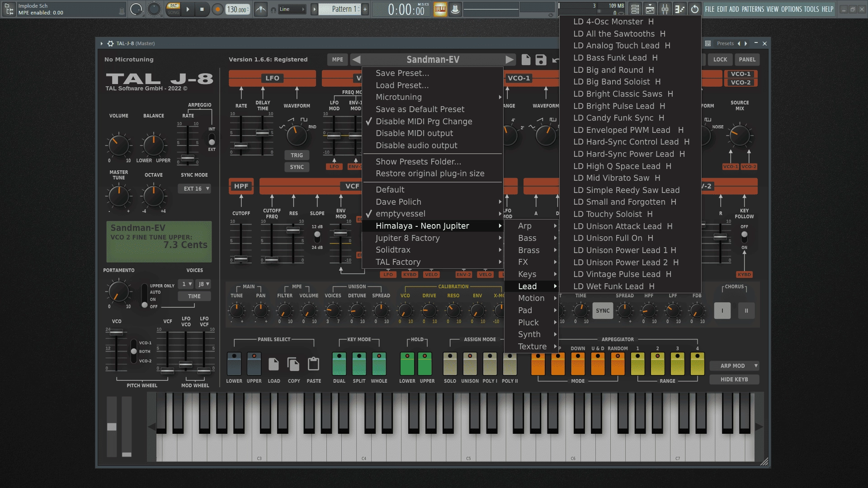The image size is (868, 488).
Task: Select the LD Wet Funk Lead preset
Action: click(630, 286)
